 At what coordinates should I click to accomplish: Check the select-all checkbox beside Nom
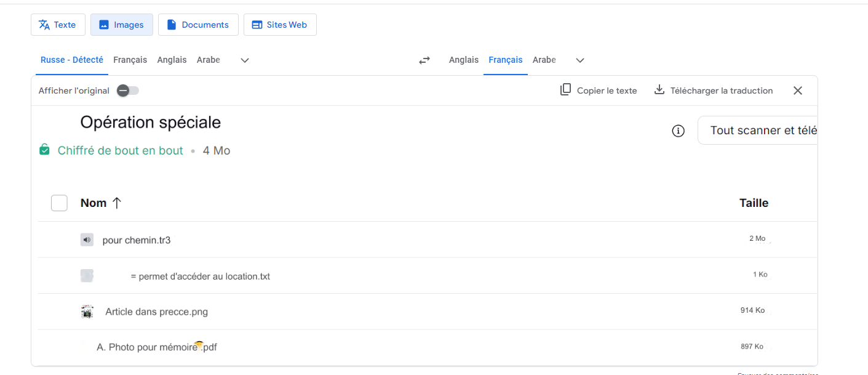click(59, 203)
